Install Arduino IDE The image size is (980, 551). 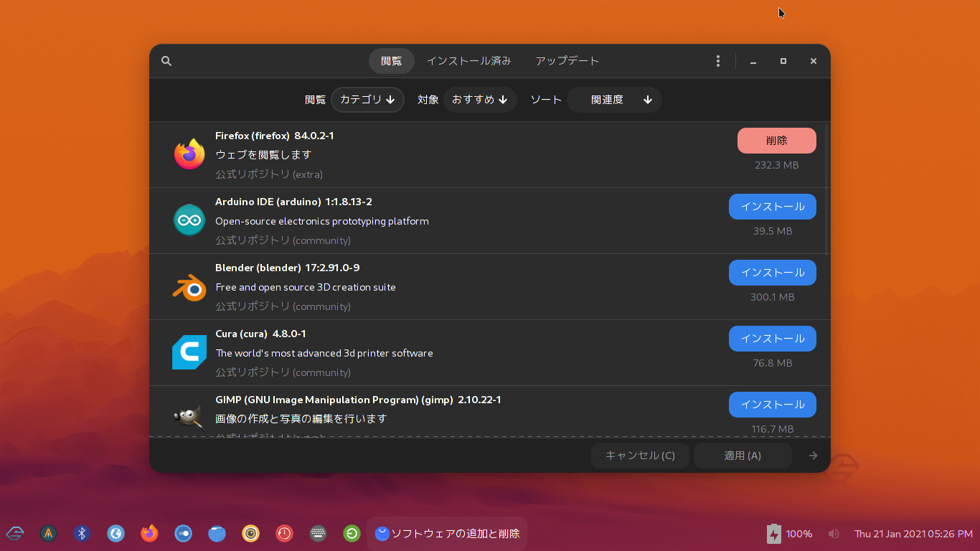[773, 207]
